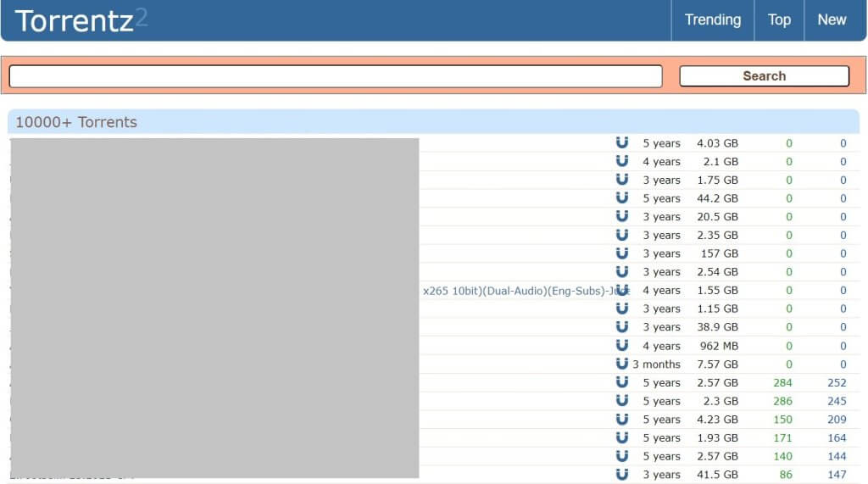Open the magnet link of the 41.5 GB torrent
This screenshot has height=484, width=868.
coord(622,474)
